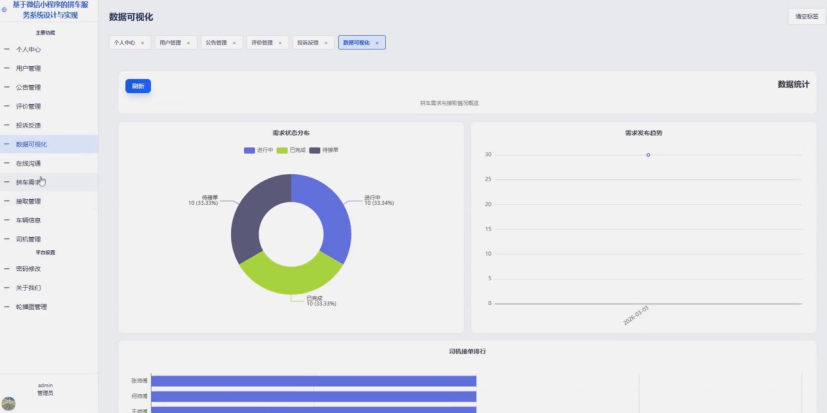Click the 需求状态分布 chart title
The height and width of the screenshot is (413, 827).
[291, 133]
